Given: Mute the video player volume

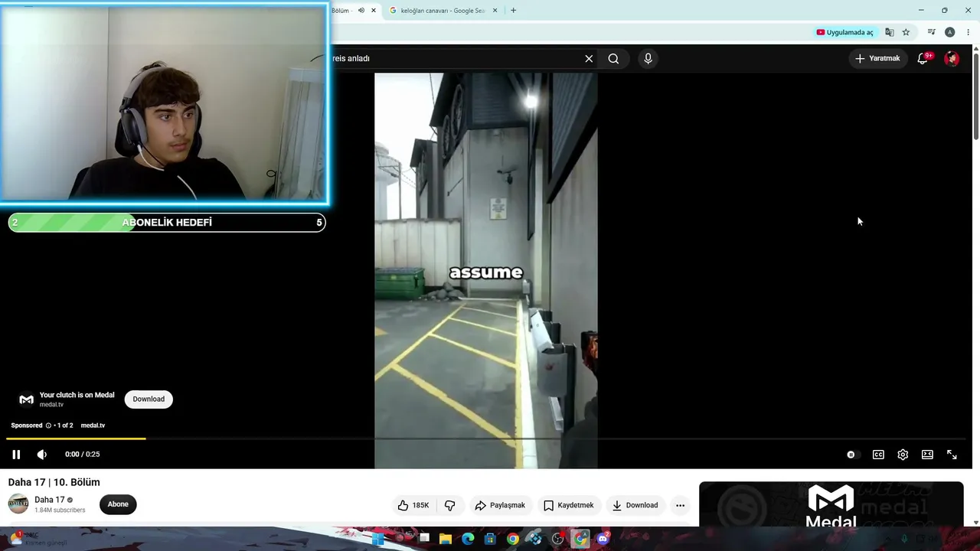Looking at the screenshot, I should click(42, 455).
